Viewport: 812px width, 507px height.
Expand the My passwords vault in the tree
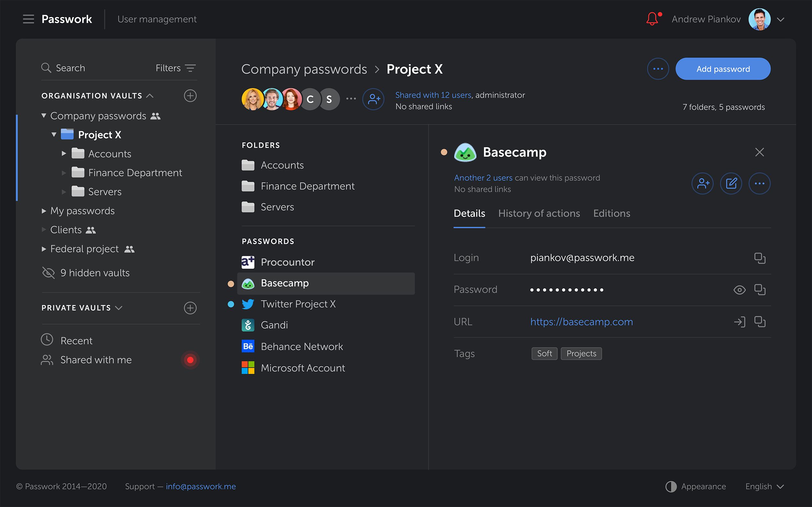click(44, 211)
